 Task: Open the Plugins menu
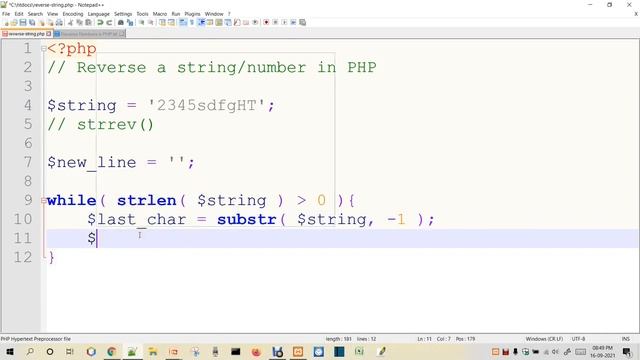point(192,14)
